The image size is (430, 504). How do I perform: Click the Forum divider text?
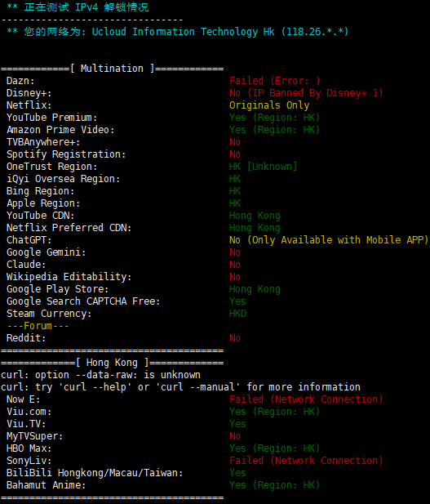click(x=38, y=326)
